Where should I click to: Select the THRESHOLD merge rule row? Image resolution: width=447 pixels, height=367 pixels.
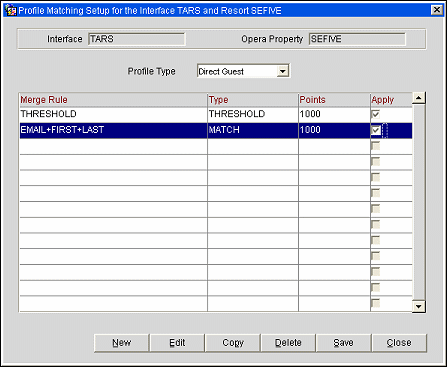(216, 114)
